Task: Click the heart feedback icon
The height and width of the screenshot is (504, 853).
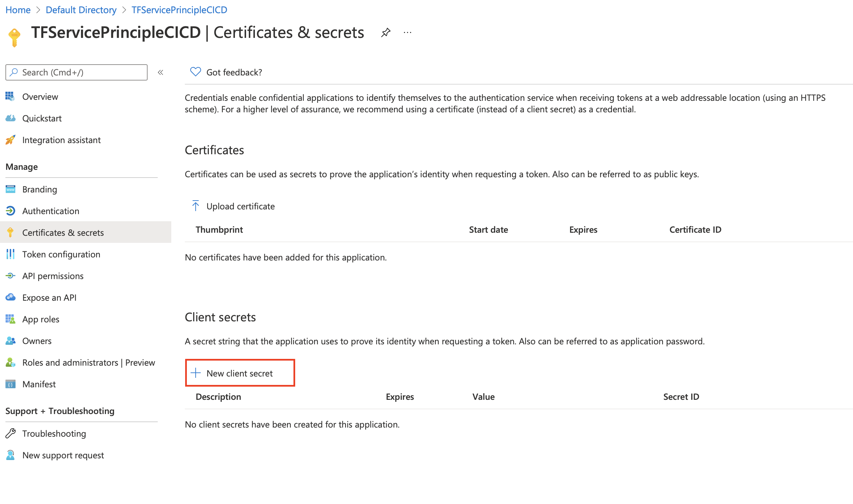Action: tap(195, 72)
